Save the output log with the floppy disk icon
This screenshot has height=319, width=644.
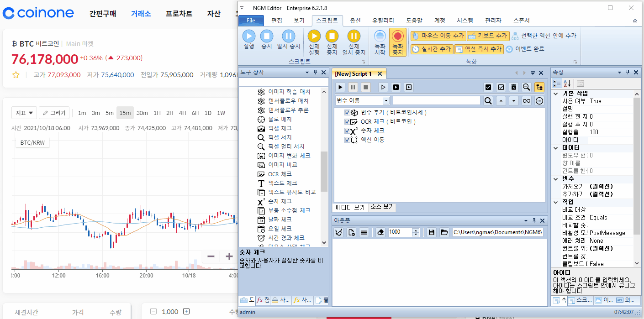point(431,232)
